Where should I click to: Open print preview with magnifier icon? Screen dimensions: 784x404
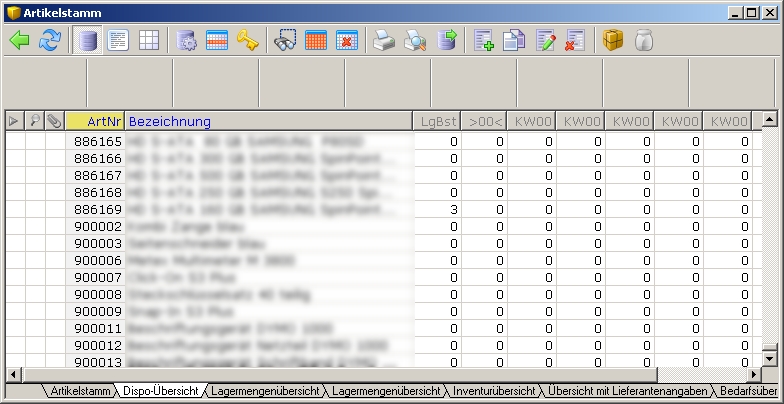click(414, 40)
